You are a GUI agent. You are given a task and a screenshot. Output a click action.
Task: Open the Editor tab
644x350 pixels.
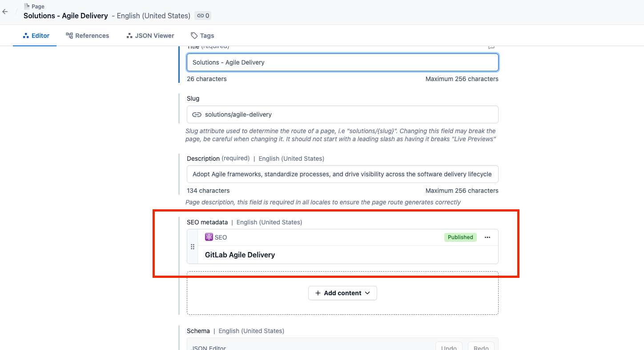click(35, 36)
